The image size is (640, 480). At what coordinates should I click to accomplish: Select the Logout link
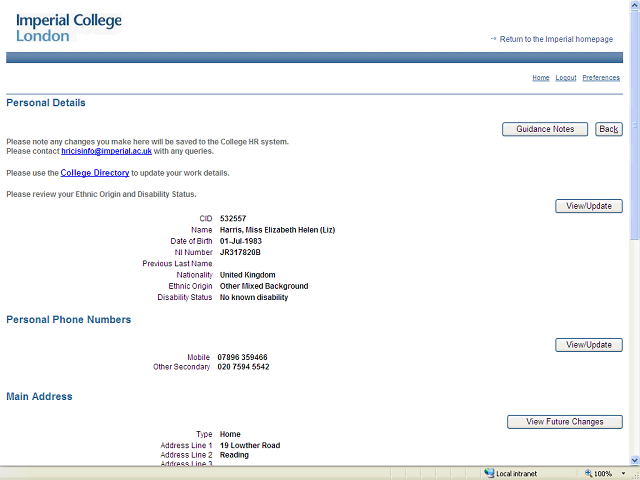pos(566,78)
